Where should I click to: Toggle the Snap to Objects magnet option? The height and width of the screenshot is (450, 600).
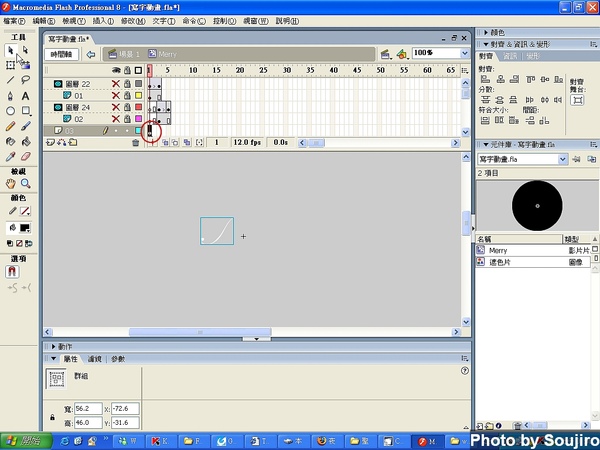[13, 271]
